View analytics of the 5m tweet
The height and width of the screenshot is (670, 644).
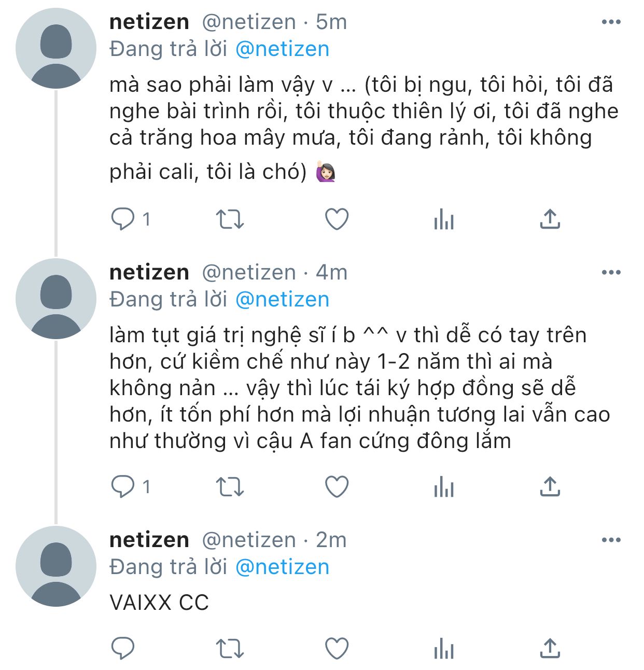pos(444,219)
